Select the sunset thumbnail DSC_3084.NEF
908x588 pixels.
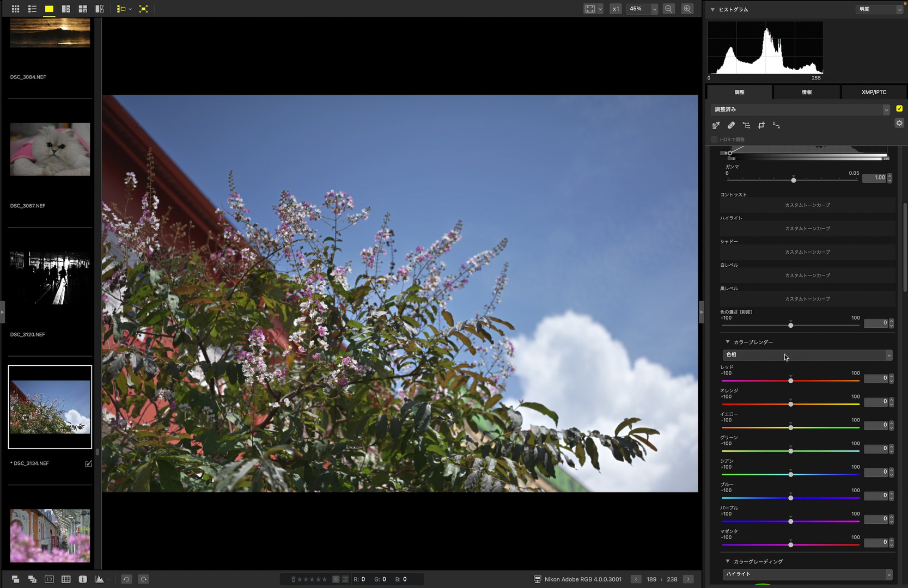point(50,33)
